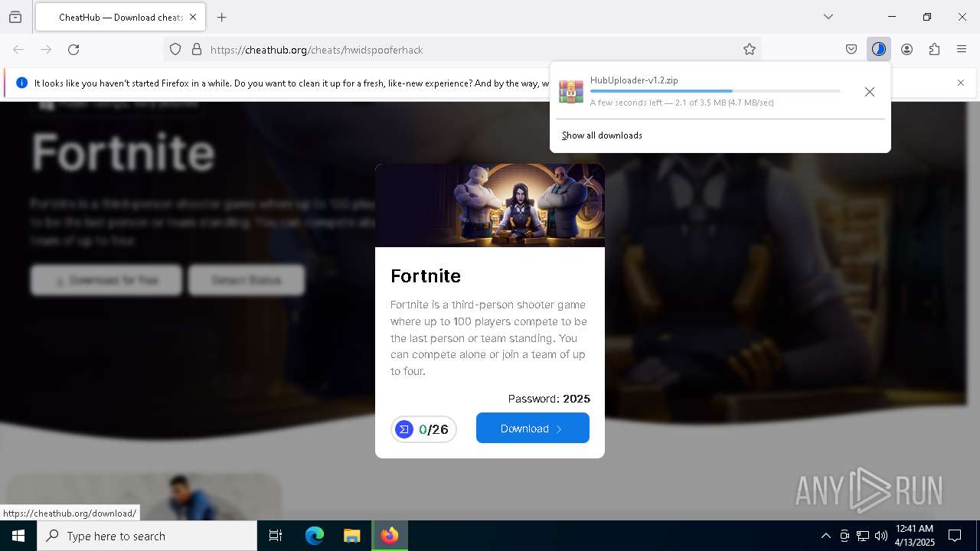
Task: Save page to Pocket
Action: click(x=851, y=50)
